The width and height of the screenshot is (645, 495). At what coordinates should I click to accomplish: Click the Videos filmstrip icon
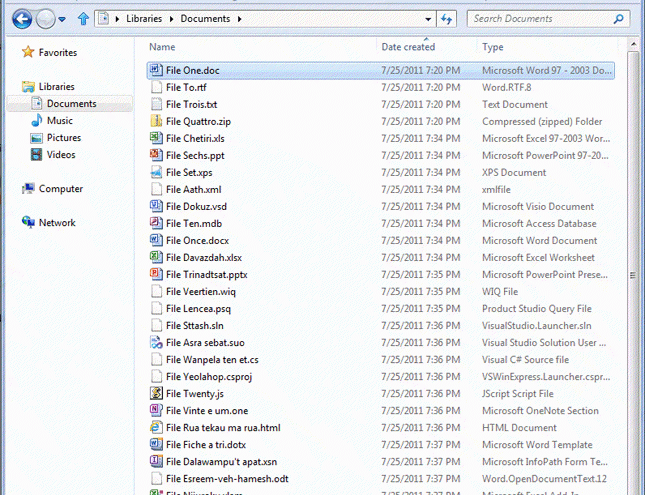(x=37, y=155)
